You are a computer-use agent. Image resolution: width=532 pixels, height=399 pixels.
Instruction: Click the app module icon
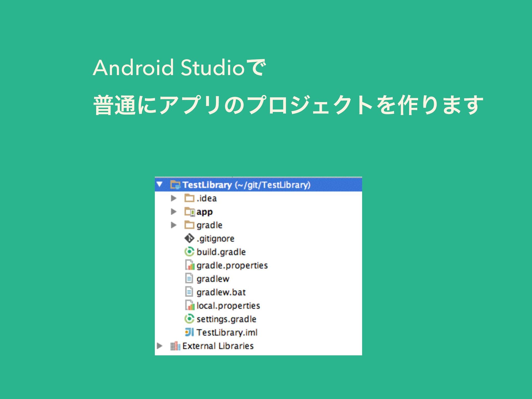(190, 212)
